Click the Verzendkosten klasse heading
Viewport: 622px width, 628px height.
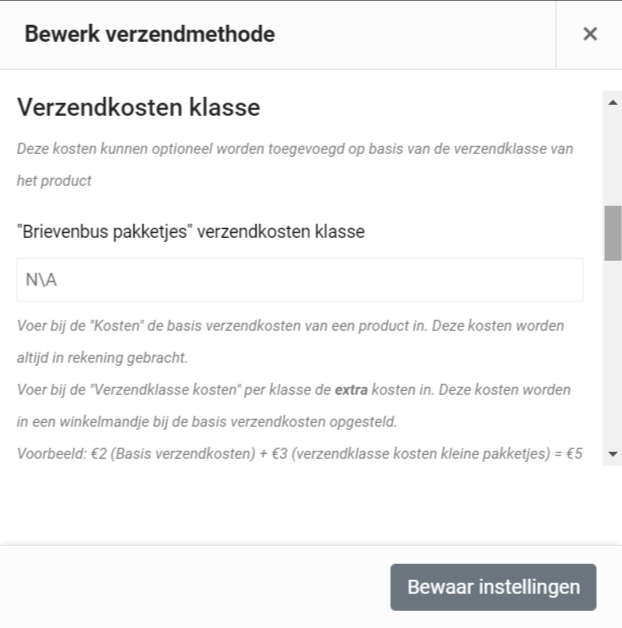click(x=139, y=107)
